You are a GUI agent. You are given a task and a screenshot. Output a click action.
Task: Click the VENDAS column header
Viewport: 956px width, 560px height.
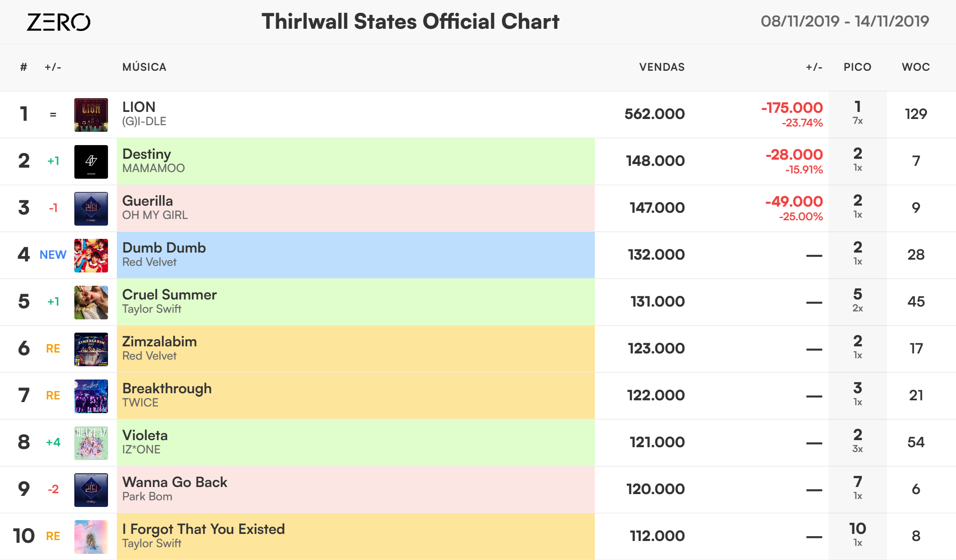tap(662, 67)
